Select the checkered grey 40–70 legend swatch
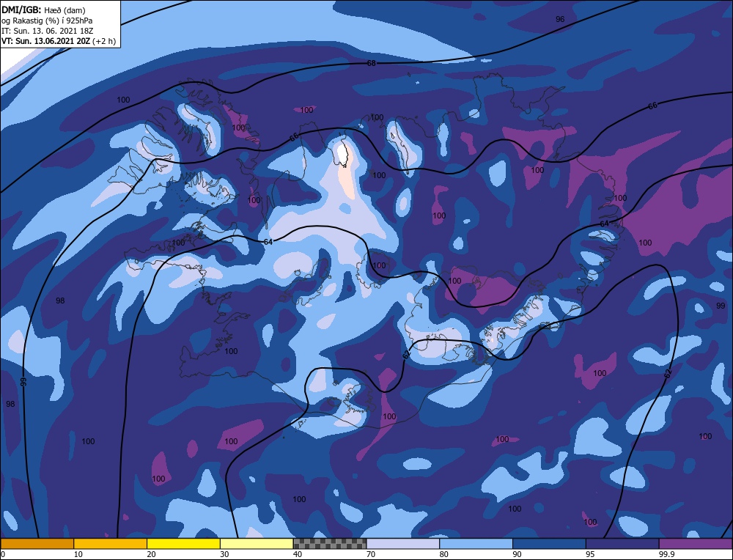The image size is (733, 560). tap(330, 544)
